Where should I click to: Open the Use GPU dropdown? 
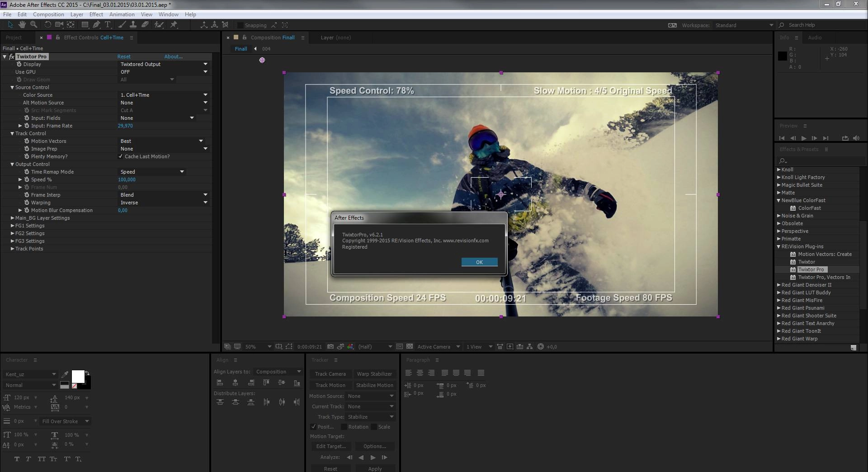coord(164,72)
